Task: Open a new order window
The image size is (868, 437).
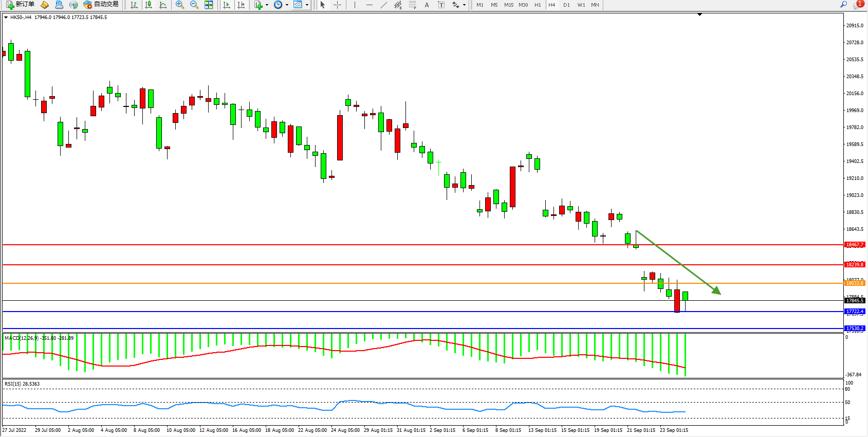Action: pos(21,5)
